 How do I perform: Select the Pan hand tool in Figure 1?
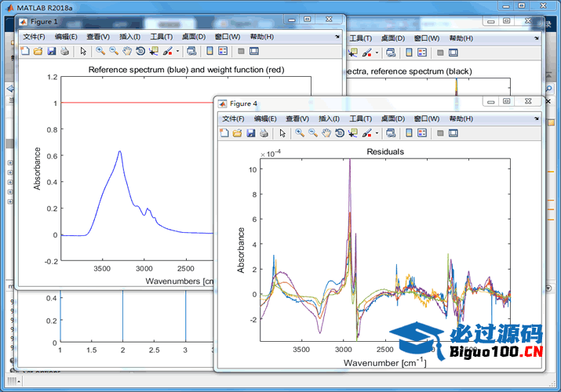tap(127, 51)
